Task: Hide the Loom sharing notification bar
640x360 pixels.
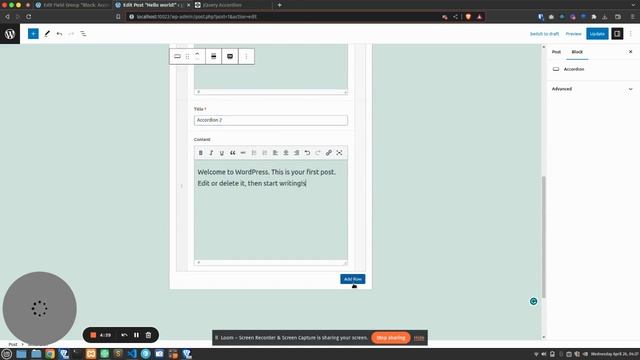Action: (419, 338)
